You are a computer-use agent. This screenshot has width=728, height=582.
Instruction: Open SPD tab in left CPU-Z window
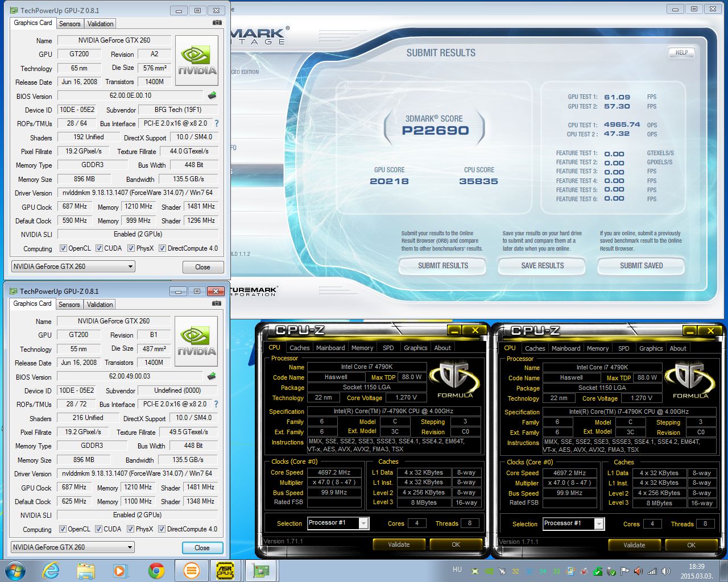[x=388, y=348]
